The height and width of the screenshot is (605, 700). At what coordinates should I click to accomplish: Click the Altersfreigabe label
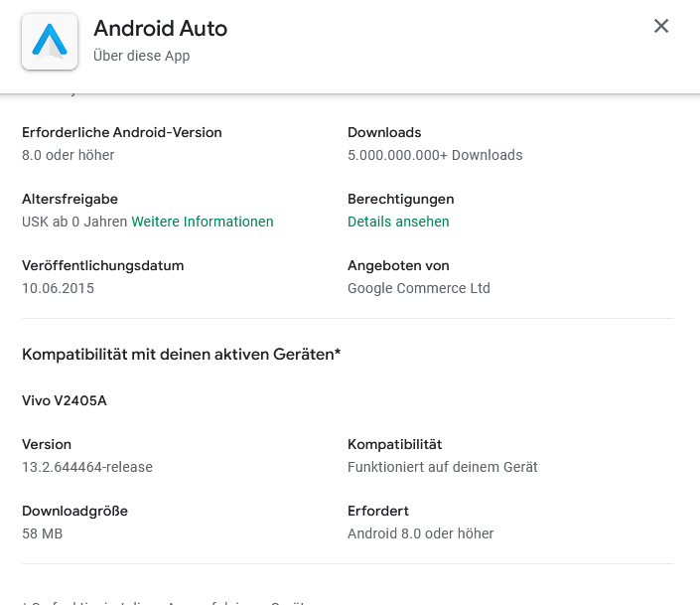(70, 199)
